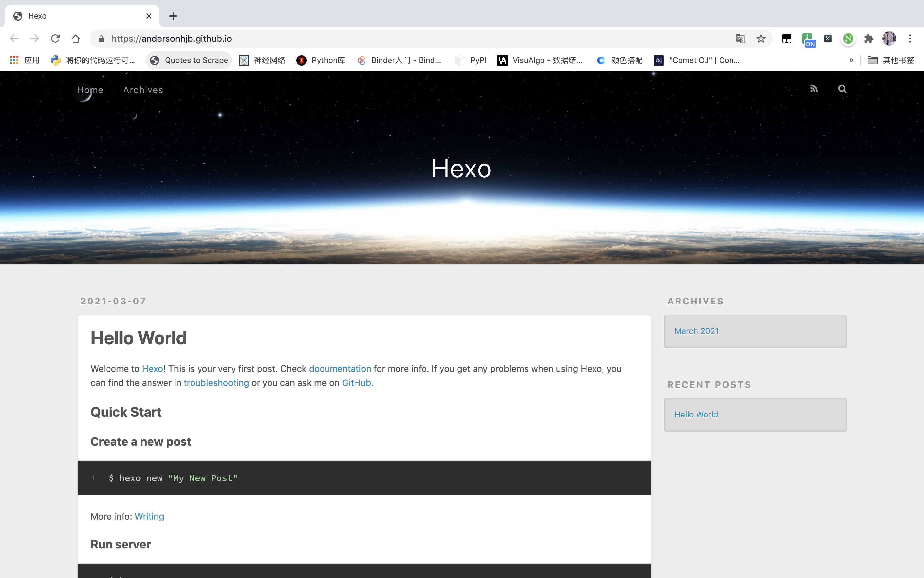Open the blog search magnifier

click(842, 89)
